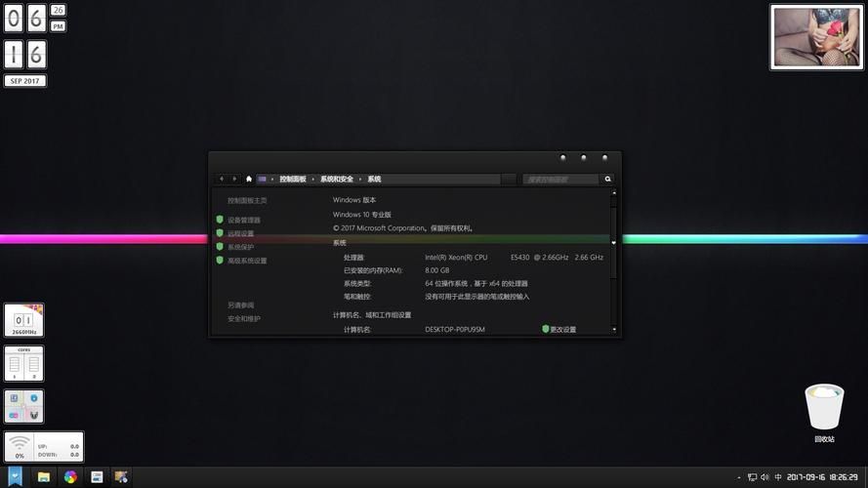This screenshot has height=488, width=868.
Task: Click the cat face icon in shortcuts widget
Action: coord(34,415)
